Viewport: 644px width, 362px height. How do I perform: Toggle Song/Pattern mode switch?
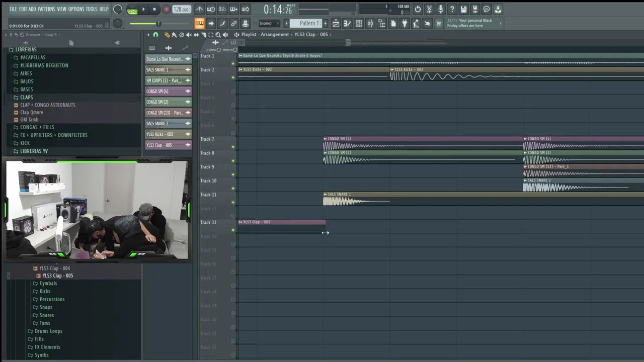132,10
